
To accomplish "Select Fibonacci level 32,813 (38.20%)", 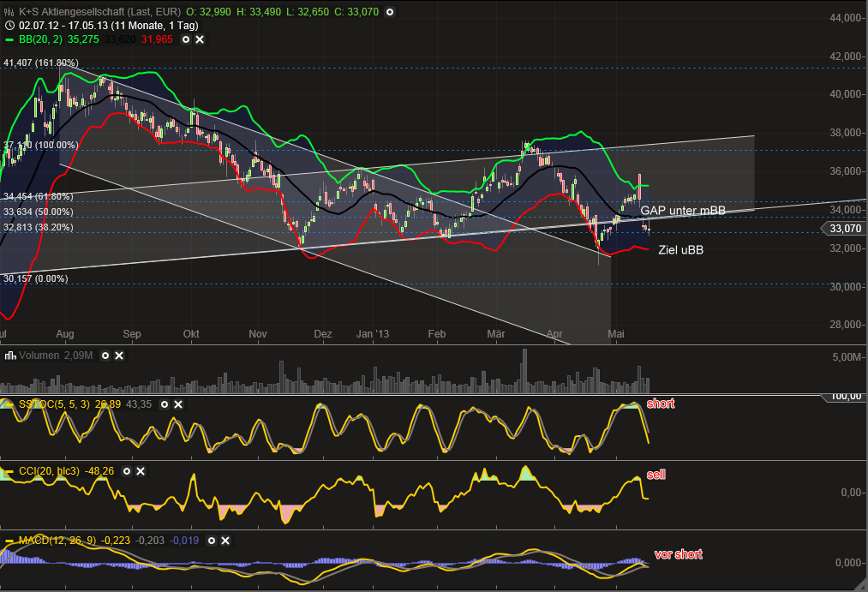I will (39, 227).
